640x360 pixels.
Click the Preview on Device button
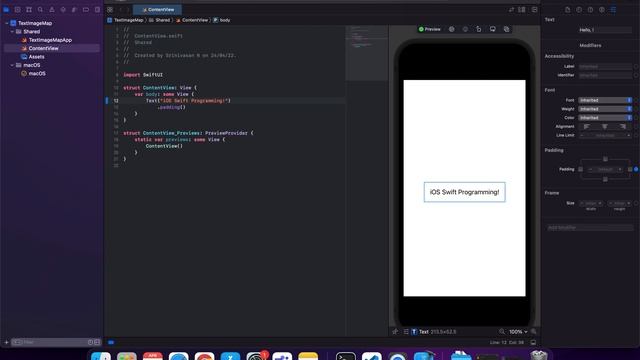(465, 29)
